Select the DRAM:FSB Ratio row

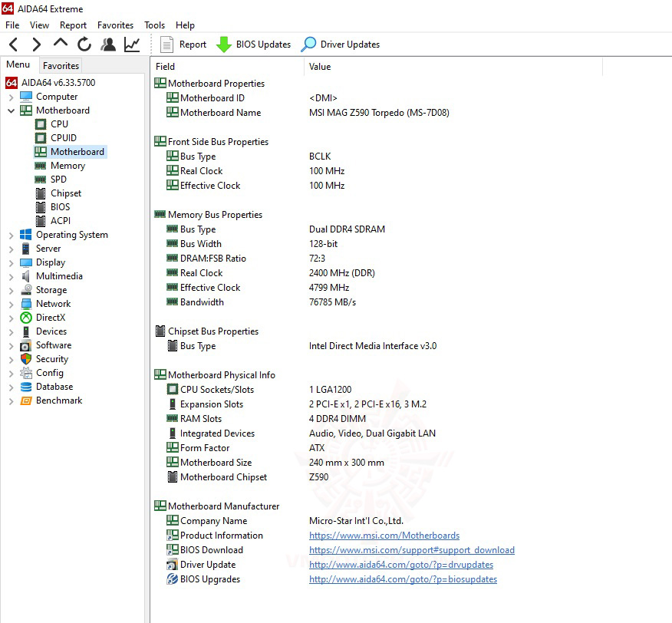pos(246,259)
